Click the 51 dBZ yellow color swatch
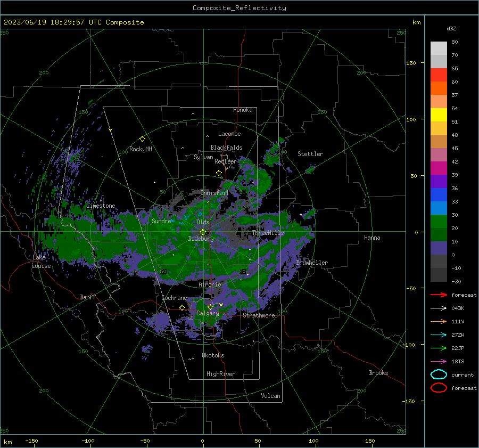 [x=439, y=115]
